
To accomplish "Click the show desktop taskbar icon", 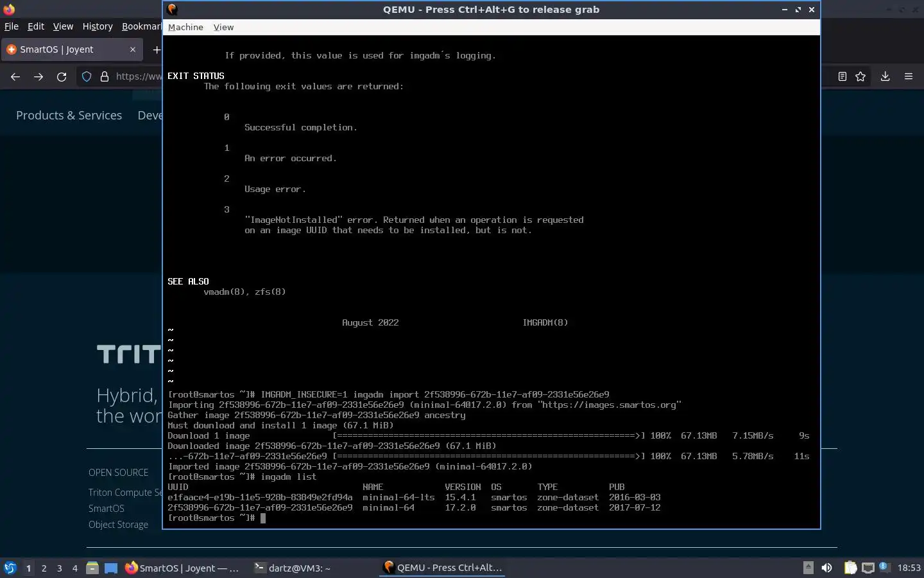I will click(111, 568).
